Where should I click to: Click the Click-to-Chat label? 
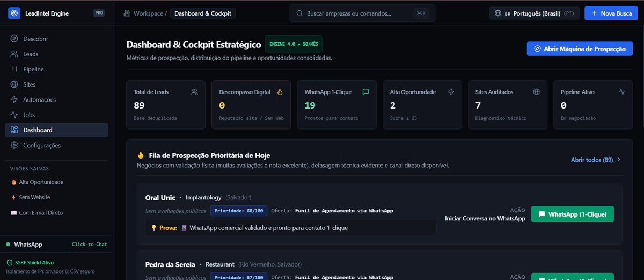(x=90, y=245)
